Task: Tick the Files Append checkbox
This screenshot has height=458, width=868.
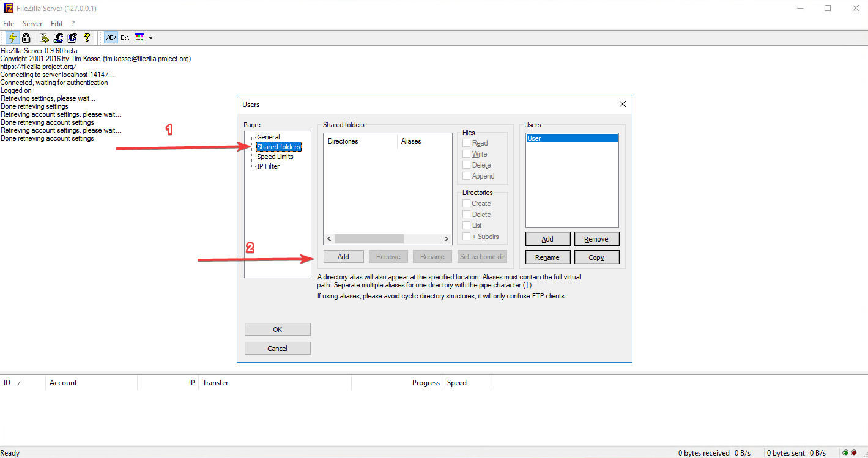Action: coord(467,176)
